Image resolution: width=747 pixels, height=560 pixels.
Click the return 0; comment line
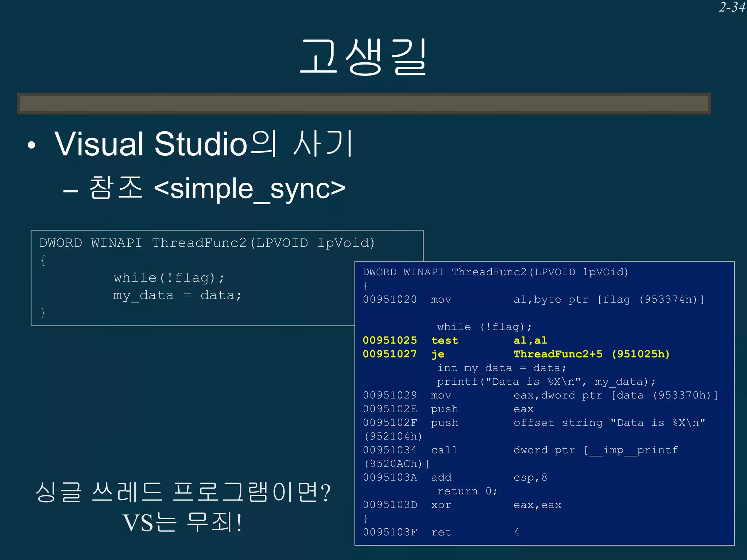pyautogui.click(x=467, y=491)
